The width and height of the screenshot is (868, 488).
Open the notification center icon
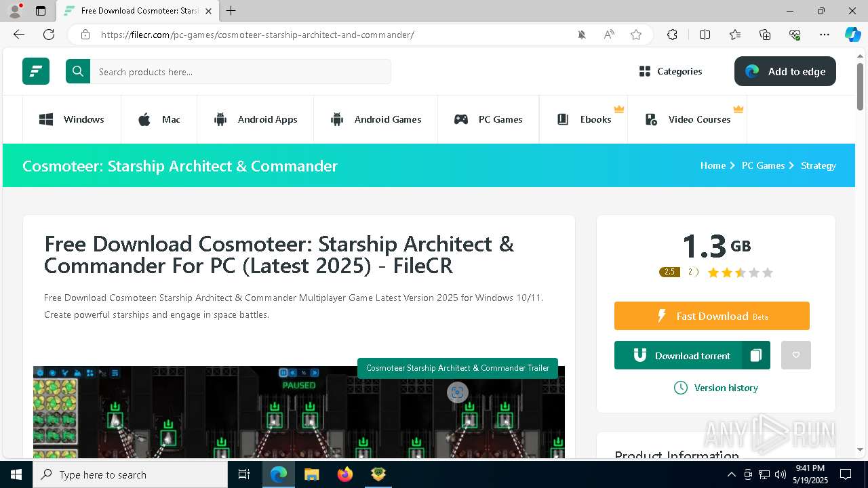(x=846, y=474)
